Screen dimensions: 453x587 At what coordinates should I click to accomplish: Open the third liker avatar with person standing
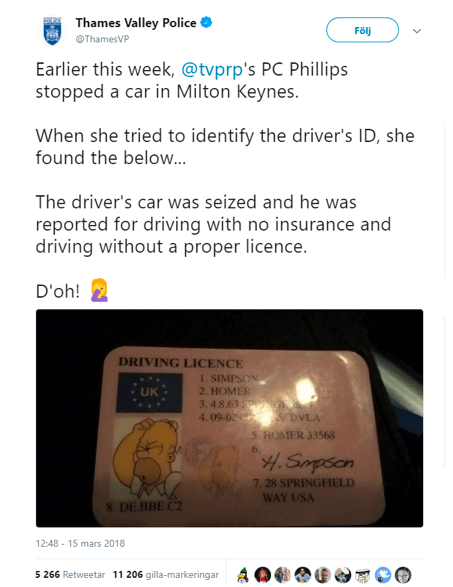(282, 575)
